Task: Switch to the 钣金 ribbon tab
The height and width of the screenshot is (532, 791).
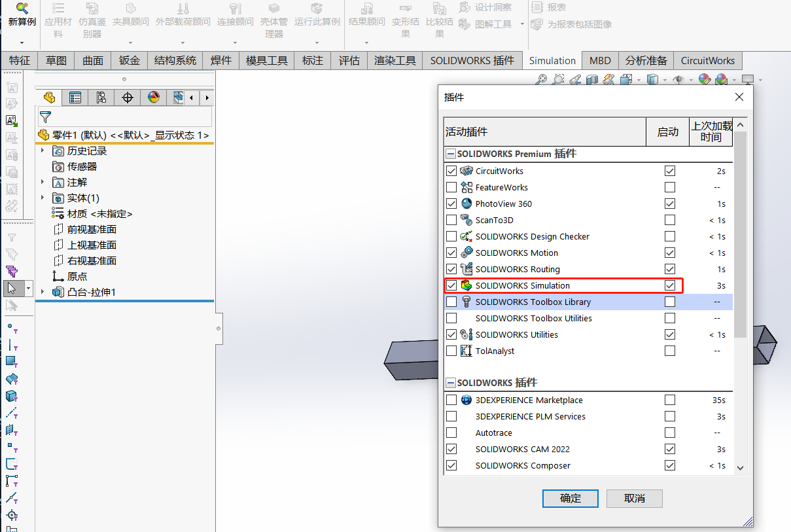Action: tap(130, 61)
